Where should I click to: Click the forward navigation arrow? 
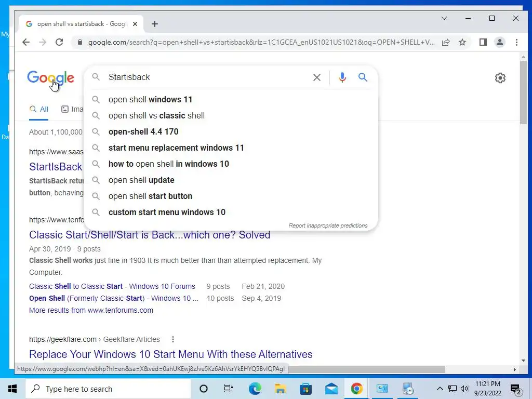[43, 42]
